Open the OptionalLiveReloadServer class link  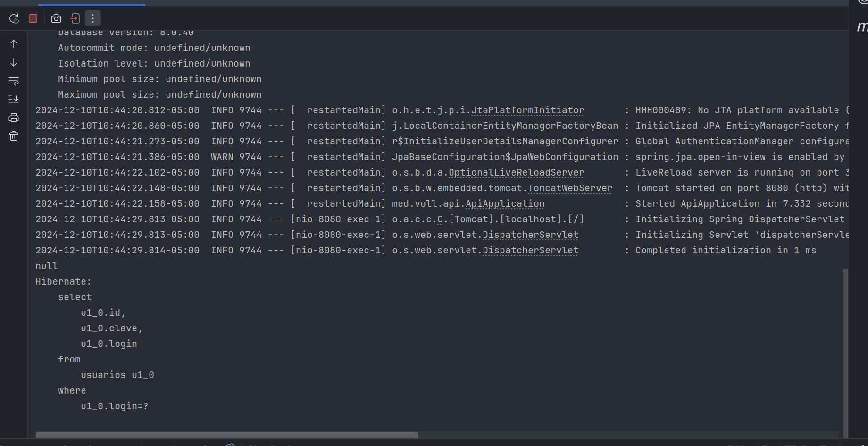coord(516,173)
